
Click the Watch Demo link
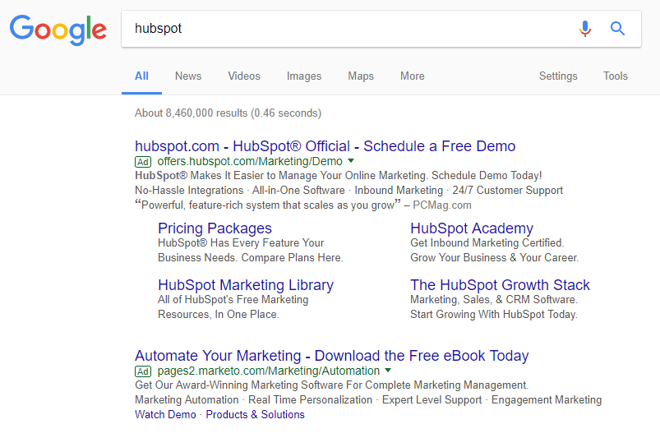pyautogui.click(x=165, y=415)
